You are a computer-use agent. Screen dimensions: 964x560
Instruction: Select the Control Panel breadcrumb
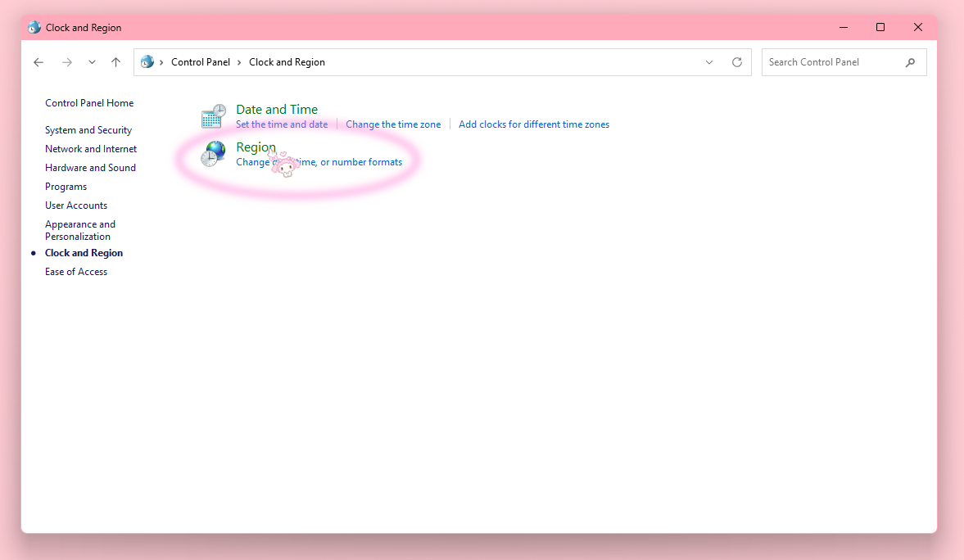click(x=201, y=62)
